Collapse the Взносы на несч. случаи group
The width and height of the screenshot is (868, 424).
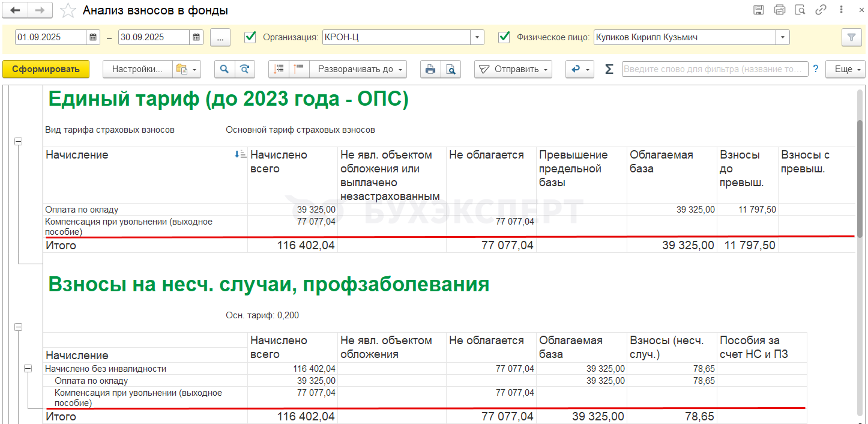coord(18,327)
